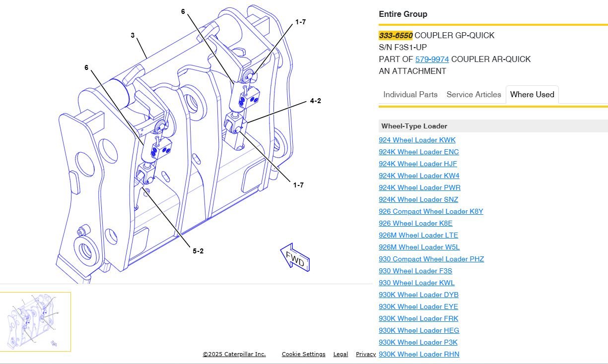This screenshot has height=364, width=608.
Task: Select the Where Used tab
Action: [x=532, y=95]
